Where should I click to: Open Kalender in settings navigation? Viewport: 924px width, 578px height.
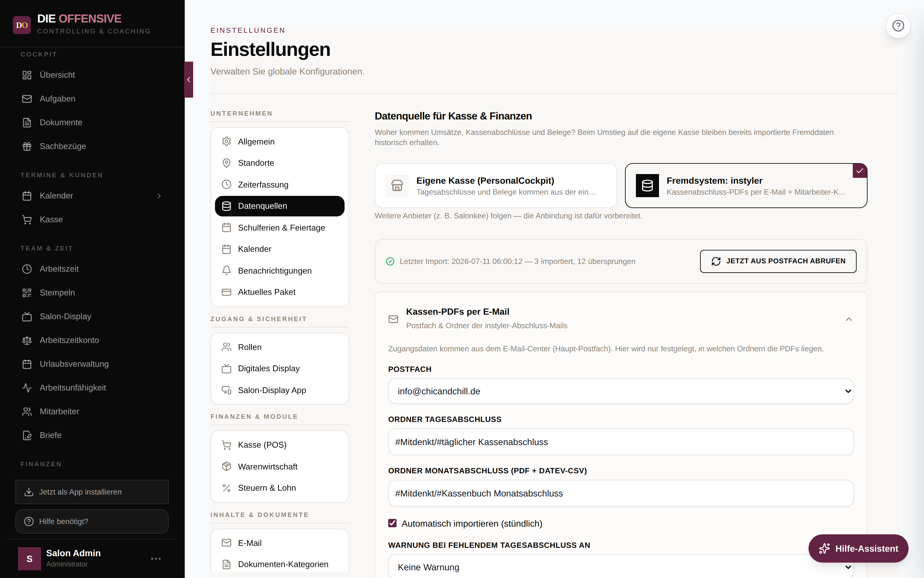point(279,249)
